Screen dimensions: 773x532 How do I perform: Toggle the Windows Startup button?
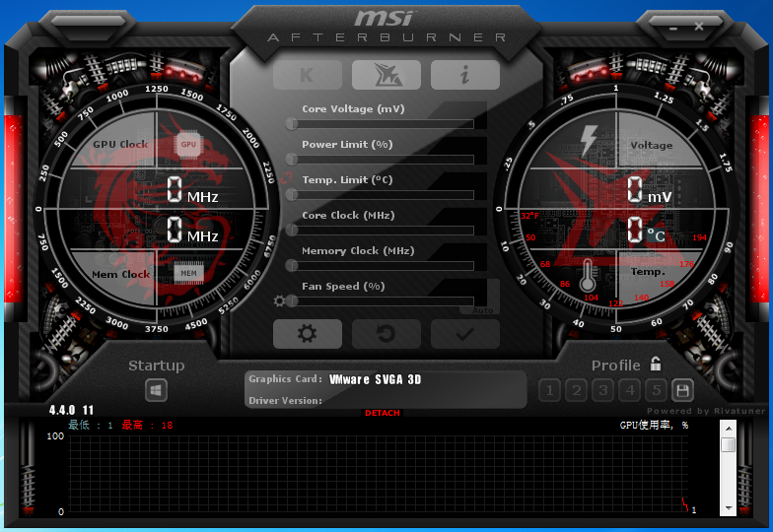(156, 390)
